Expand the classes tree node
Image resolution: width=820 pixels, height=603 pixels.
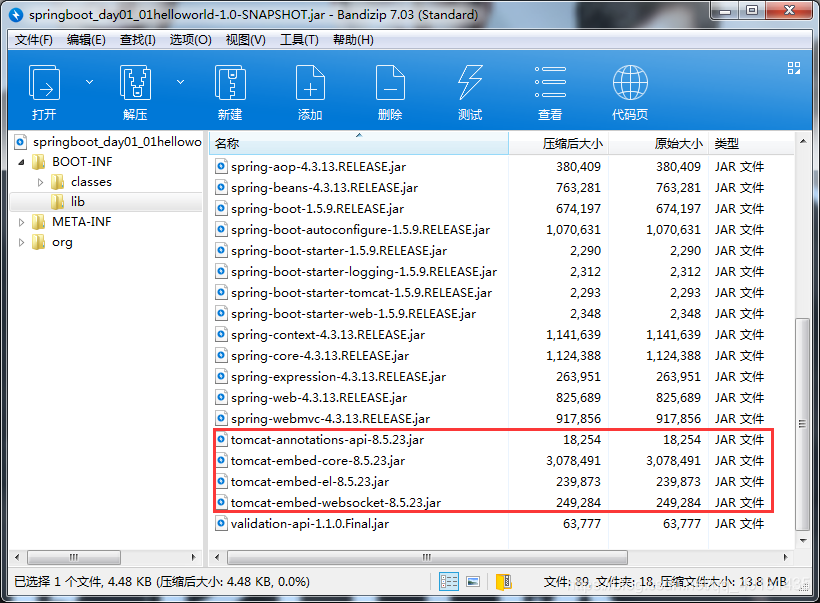click(40, 183)
